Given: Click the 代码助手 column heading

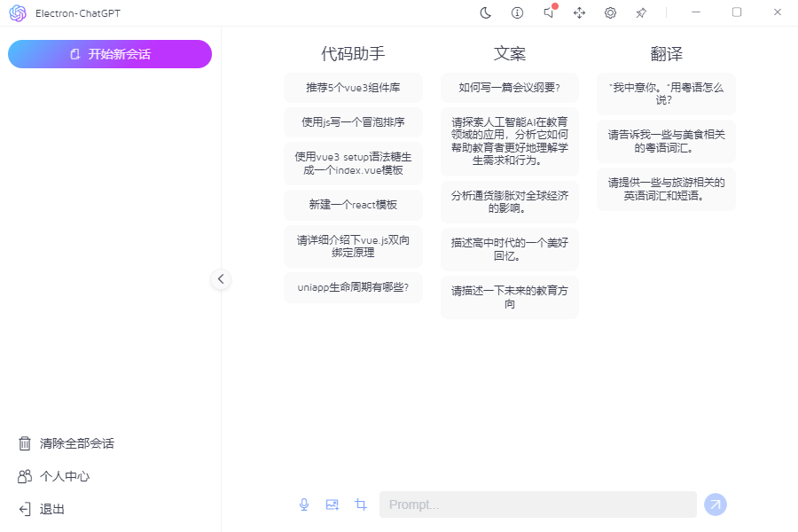Looking at the screenshot, I should pyautogui.click(x=353, y=53).
